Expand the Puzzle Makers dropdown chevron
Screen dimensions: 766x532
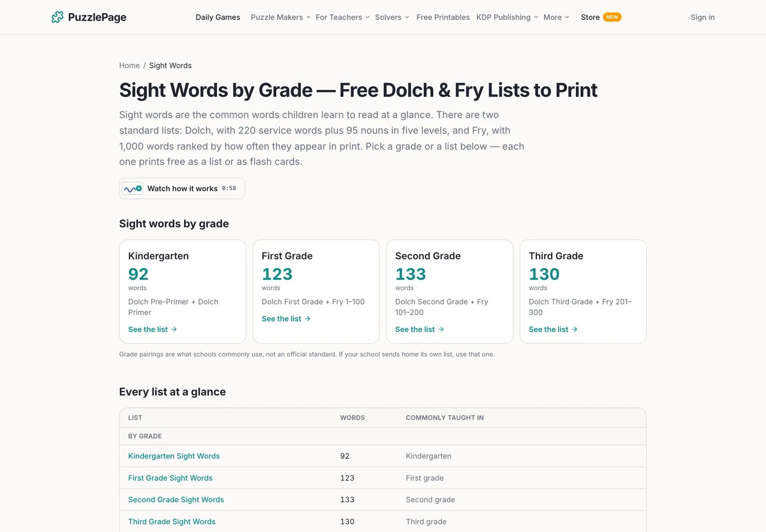(308, 17)
